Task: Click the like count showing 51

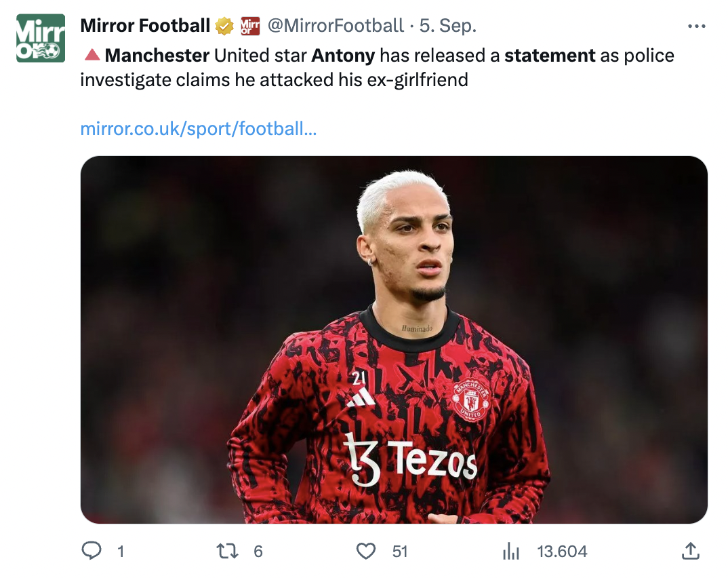Action: pyautogui.click(x=400, y=552)
